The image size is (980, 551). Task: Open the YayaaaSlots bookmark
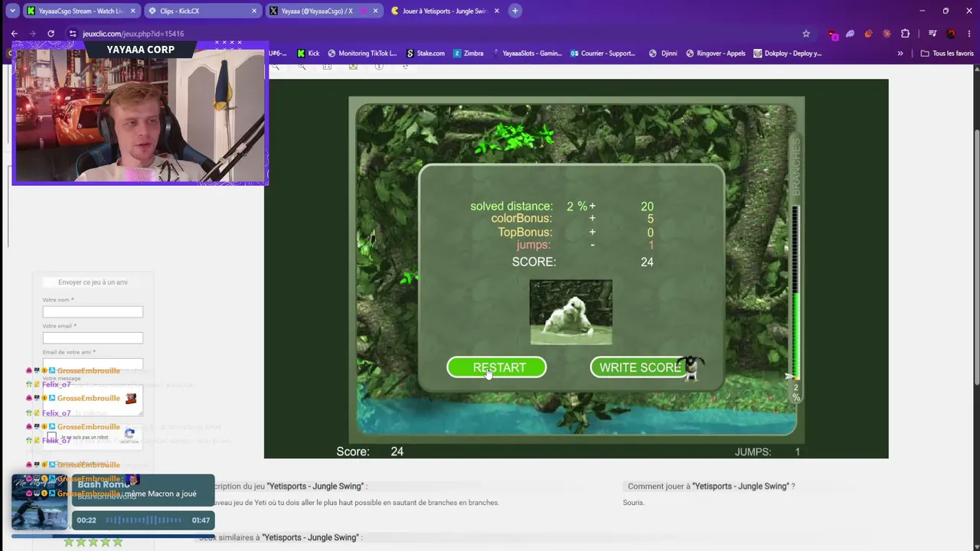[x=526, y=54]
